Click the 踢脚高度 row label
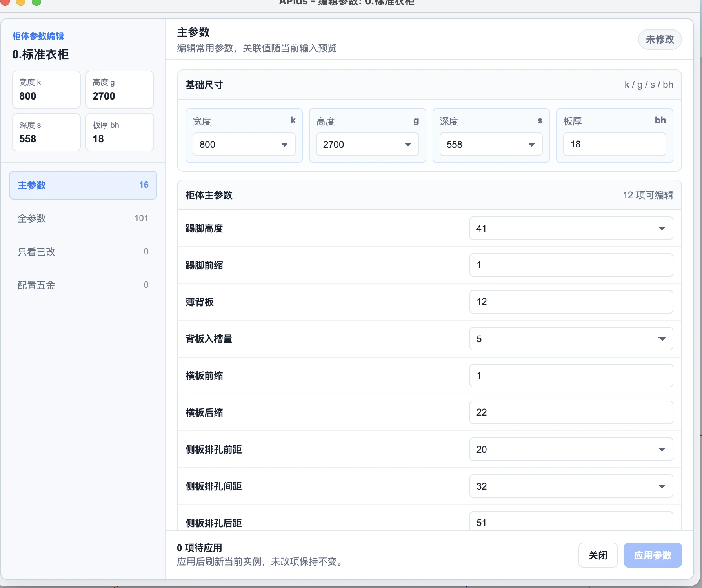 coord(204,229)
